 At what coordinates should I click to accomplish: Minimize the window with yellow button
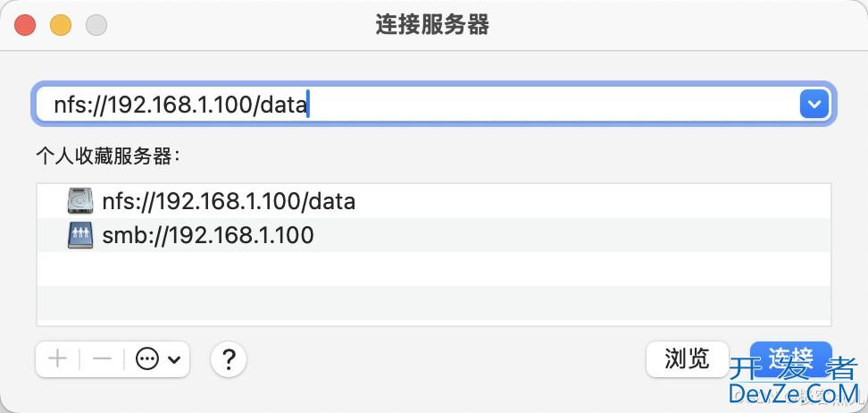coord(60,25)
